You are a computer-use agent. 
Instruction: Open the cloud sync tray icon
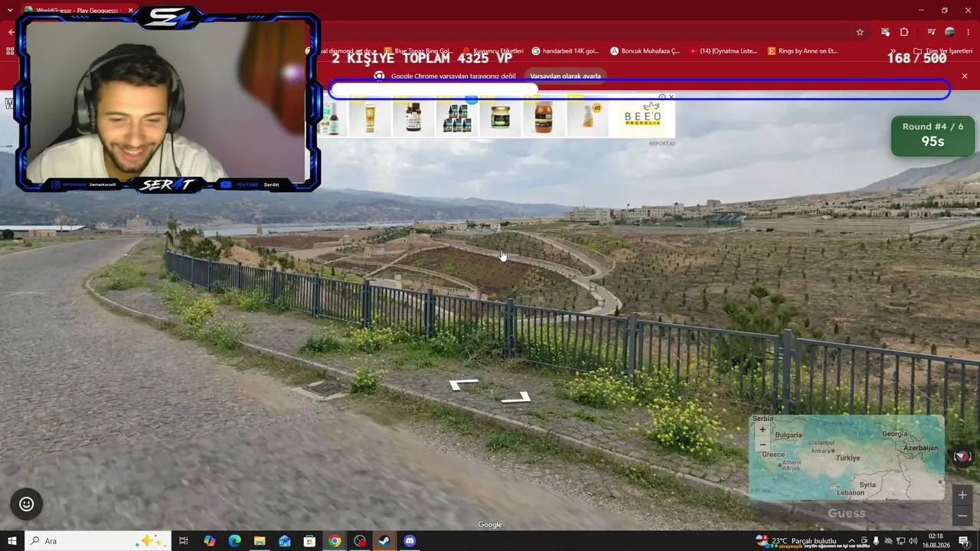tap(888, 541)
